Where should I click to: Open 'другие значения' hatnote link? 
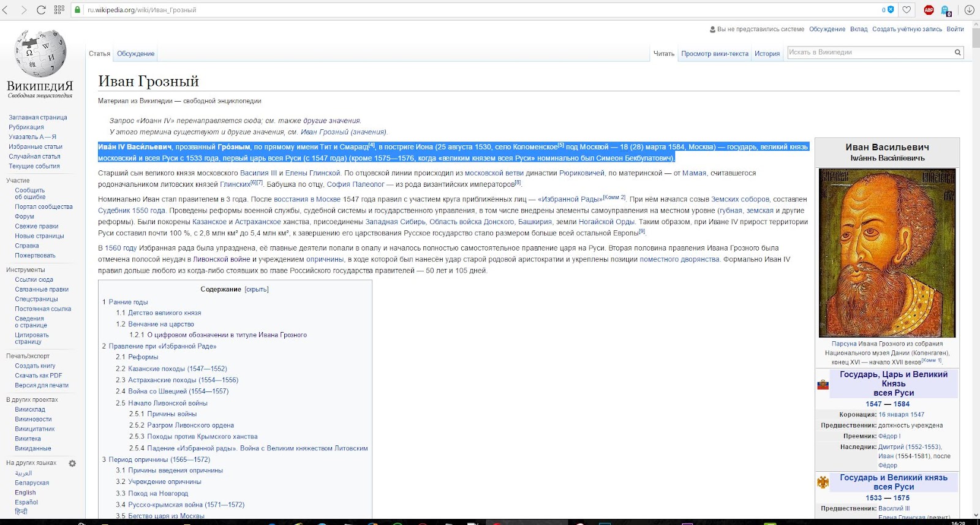[331, 121]
